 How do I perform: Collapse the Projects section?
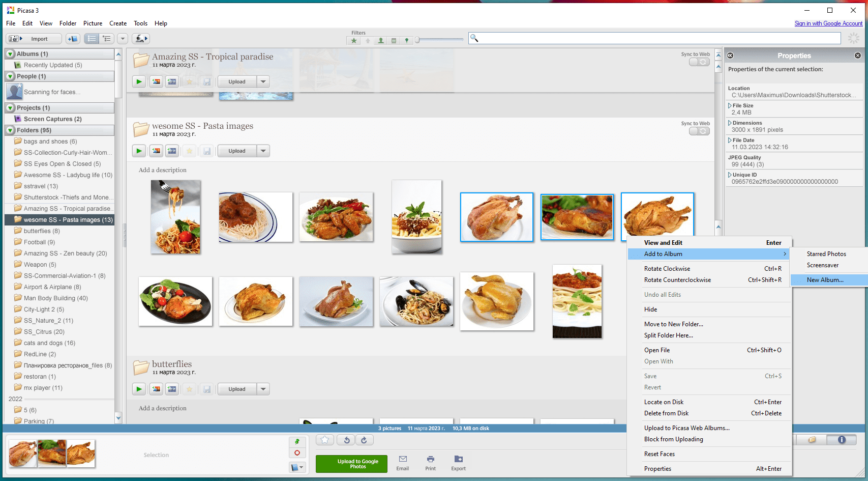point(10,108)
